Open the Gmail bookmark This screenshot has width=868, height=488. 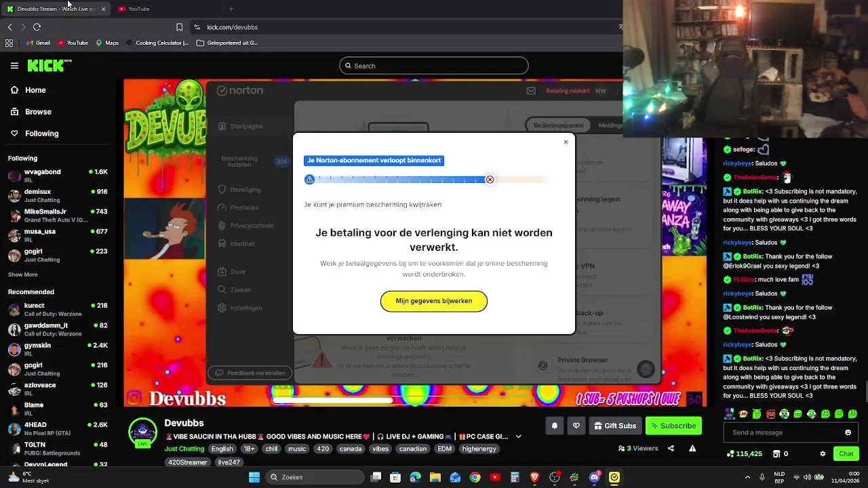click(x=38, y=43)
